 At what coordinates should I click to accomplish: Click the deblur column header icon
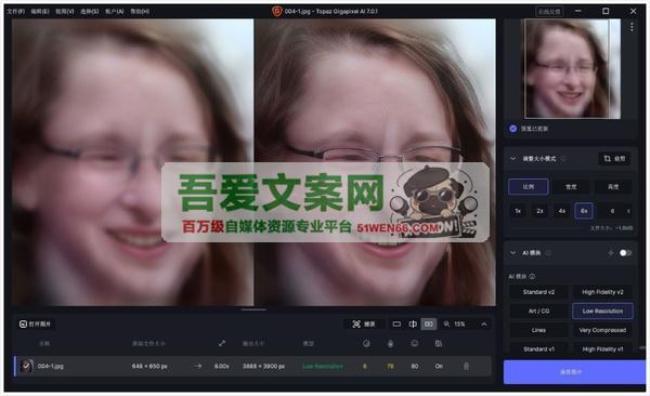(390, 343)
